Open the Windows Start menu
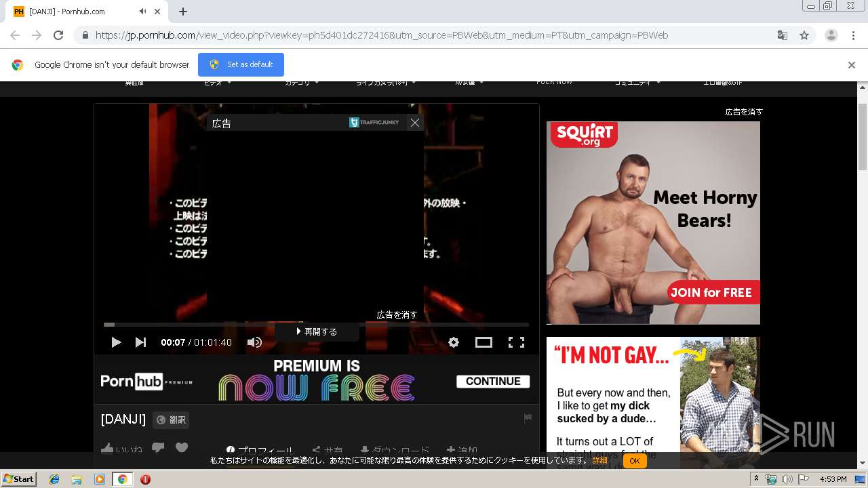Image resolution: width=868 pixels, height=488 pixels. point(19,479)
